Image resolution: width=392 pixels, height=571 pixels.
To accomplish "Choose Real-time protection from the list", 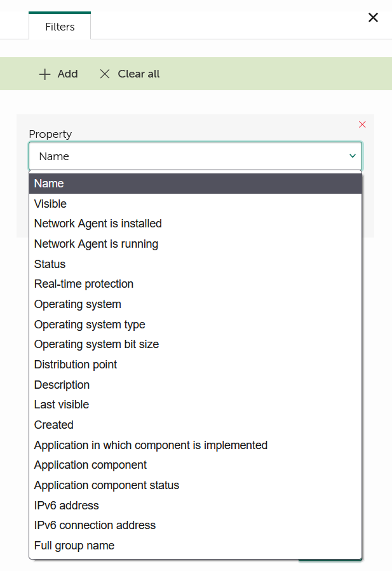I will click(x=84, y=284).
